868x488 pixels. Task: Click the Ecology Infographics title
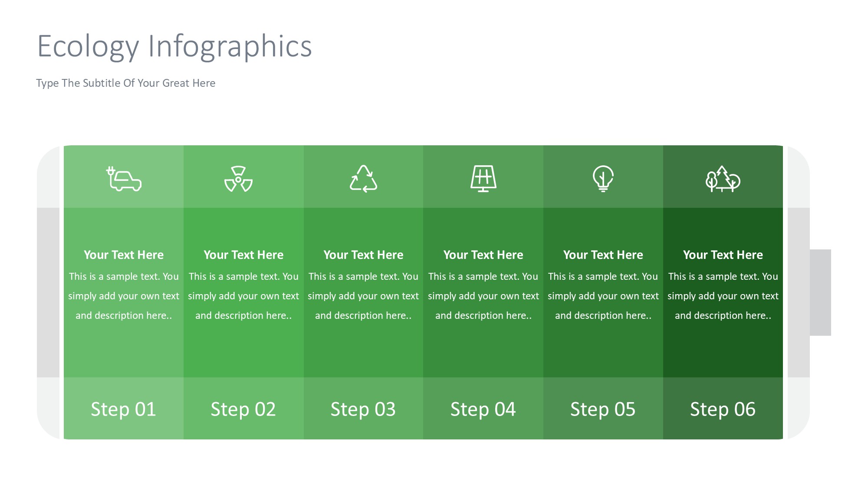tap(174, 46)
